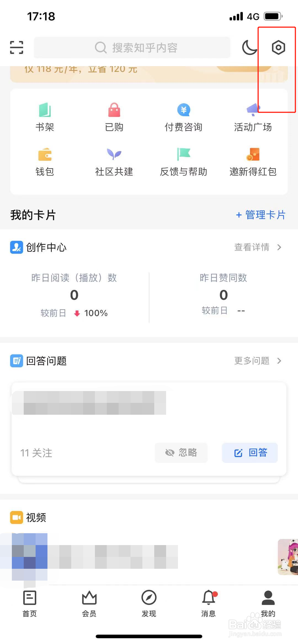
Task: Expand 更多问题 in 回答问题 card
Action: [258, 361]
